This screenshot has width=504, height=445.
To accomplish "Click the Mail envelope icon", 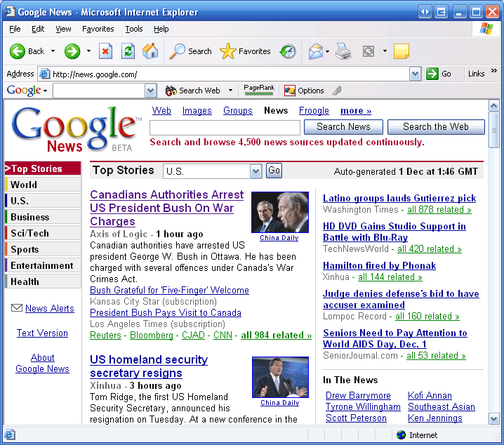I will point(316,51).
